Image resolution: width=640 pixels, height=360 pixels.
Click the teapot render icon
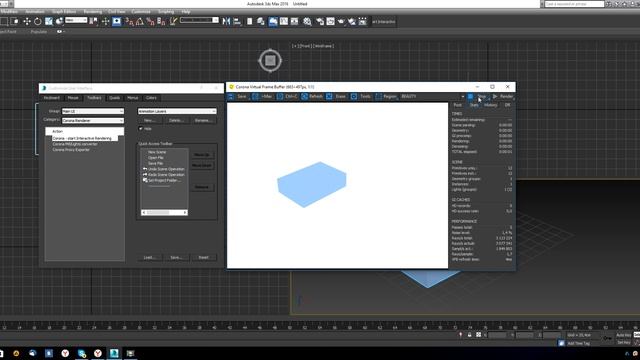[x=341, y=21]
